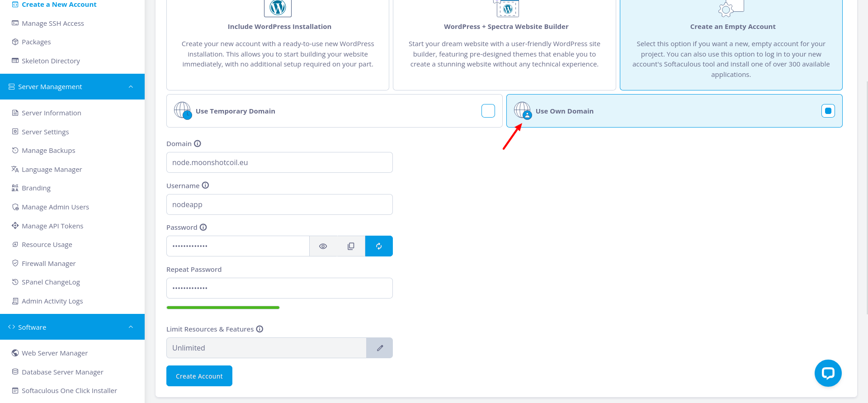This screenshot has width=868, height=403.
Task: Open the live chat widget
Action: 828,373
